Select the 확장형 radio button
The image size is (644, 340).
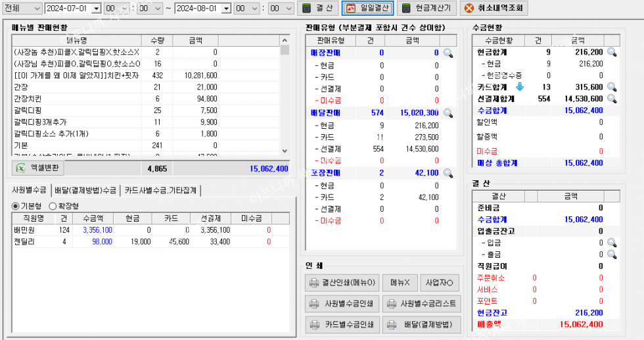53,206
